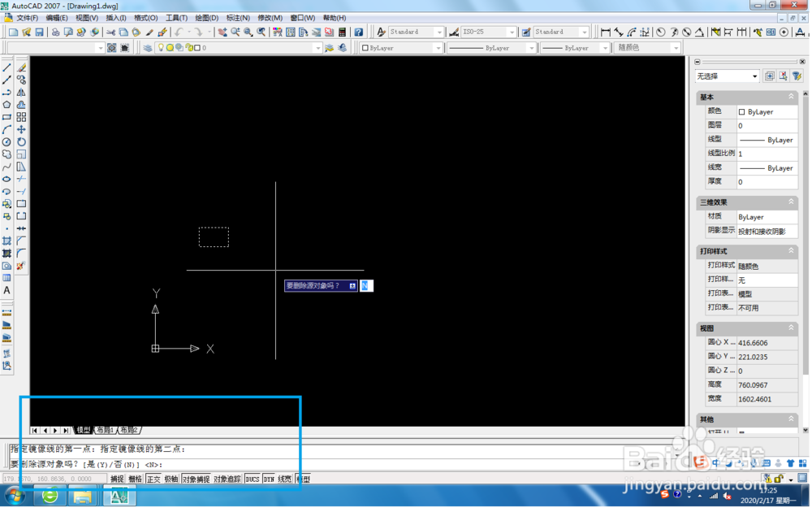Image resolution: width=812 pixels, height=512 pixels.
Task: Click the Save icon in toolbar
Action: tap(39, 33)
